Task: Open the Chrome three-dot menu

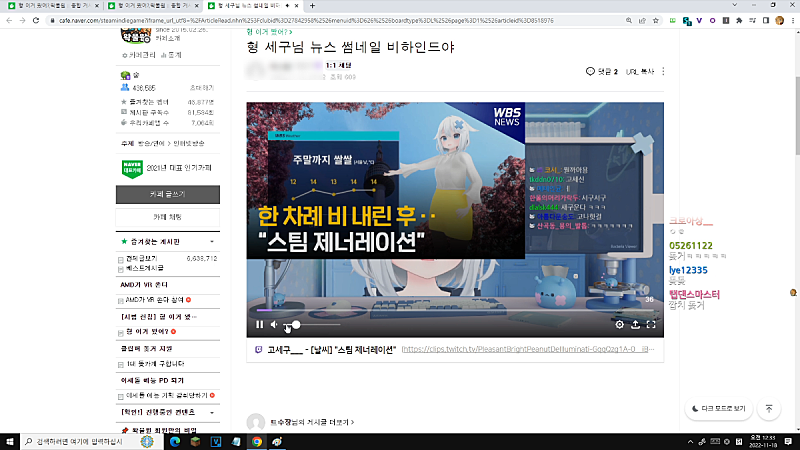Action: 793,20
